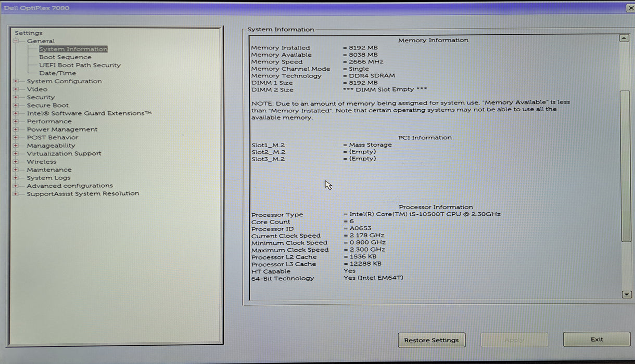
Task: Click the DIMM Slot Empty text
Action: (385, 90)
